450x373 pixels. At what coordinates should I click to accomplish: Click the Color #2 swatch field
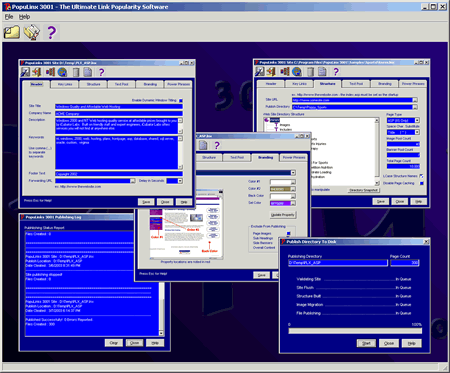(280, 189)
